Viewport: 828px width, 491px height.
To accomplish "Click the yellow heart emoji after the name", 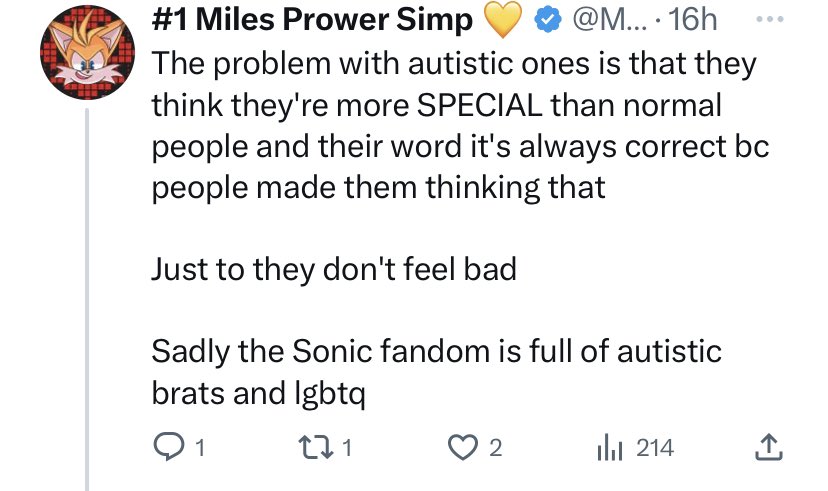I will tap(502, 20).
